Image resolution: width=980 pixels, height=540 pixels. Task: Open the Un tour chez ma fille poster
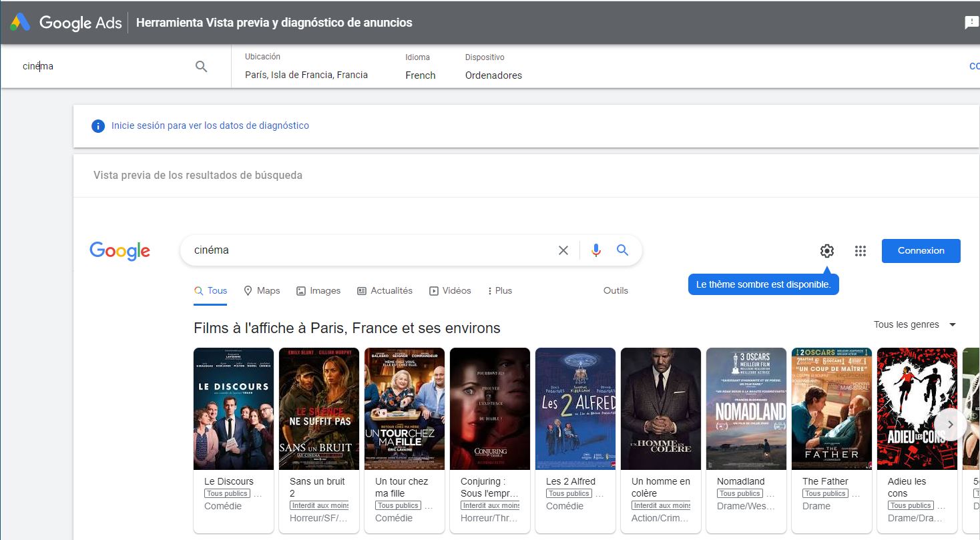(x=405, y=409)
